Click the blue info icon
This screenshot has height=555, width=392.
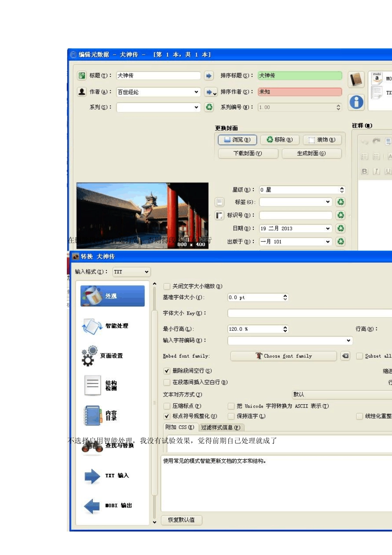[356, 102]
